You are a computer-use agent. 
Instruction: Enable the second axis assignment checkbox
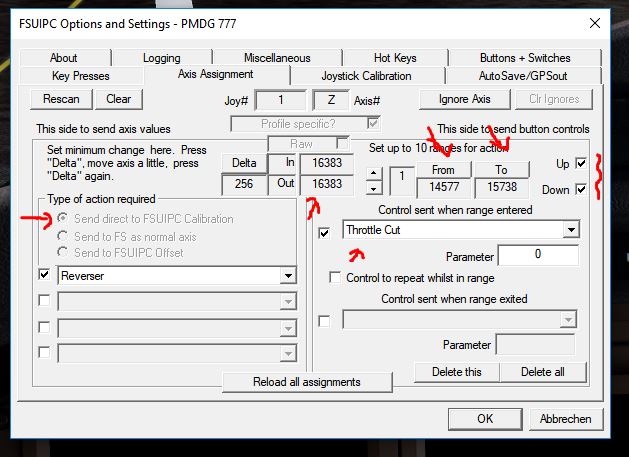click(x=44, y=301)
